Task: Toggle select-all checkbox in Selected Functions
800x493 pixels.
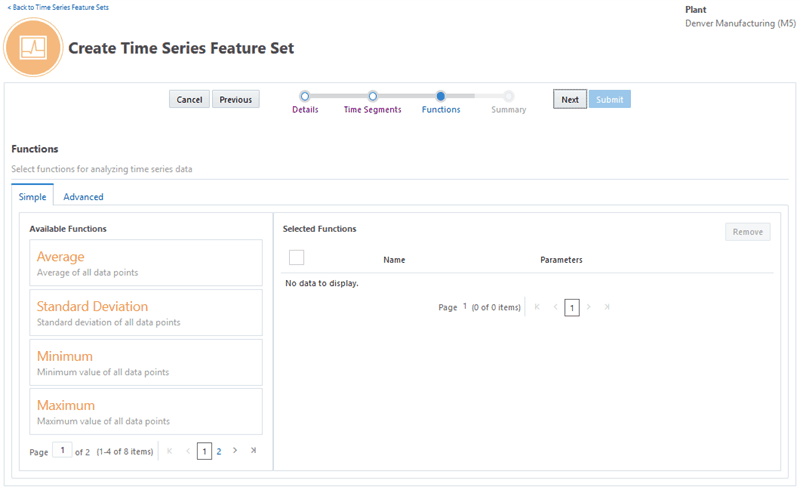Action: (296, 258)
